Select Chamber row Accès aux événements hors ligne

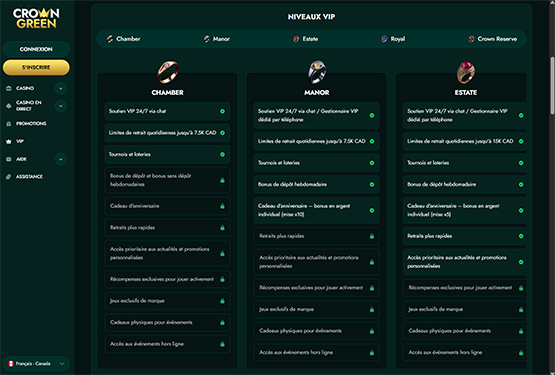(x=167, y=344)
